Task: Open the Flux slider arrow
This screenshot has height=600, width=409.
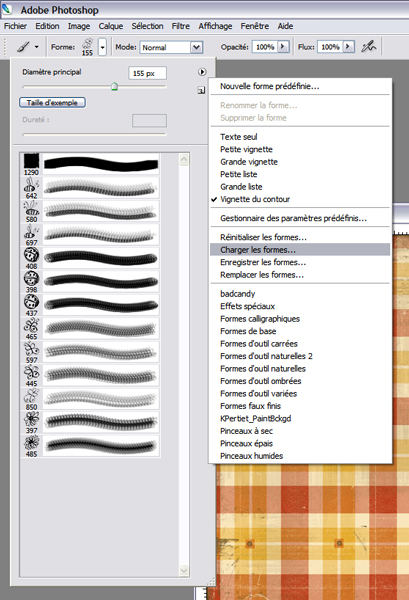Action: pos(348,47)
